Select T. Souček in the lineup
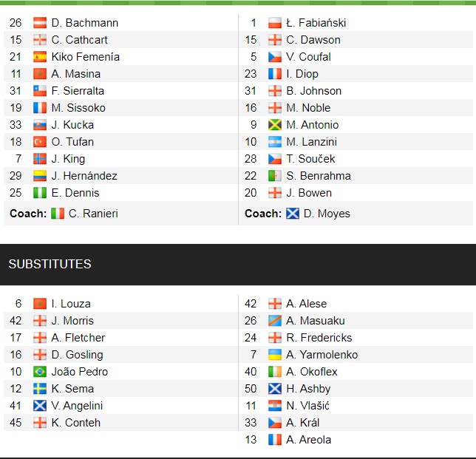The height and width of the screenshot is (459, 476). [x=310, y=159]
